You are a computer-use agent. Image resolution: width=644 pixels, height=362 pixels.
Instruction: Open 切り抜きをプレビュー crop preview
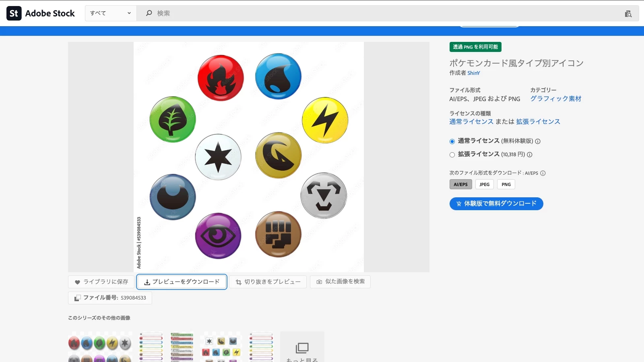click(268, 282)
